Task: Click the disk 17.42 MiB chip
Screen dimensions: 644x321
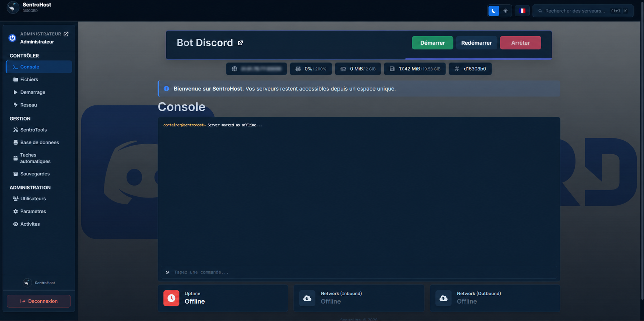Action: pos(415,69)
